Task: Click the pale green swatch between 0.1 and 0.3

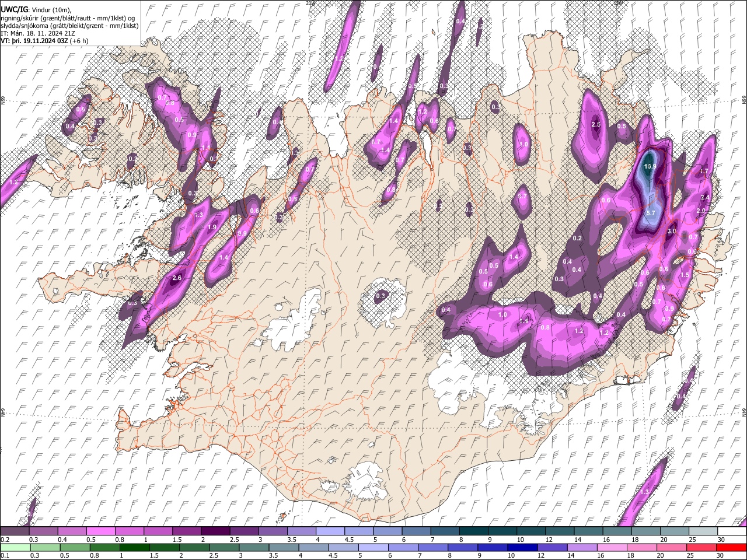Action: (16, 547)
